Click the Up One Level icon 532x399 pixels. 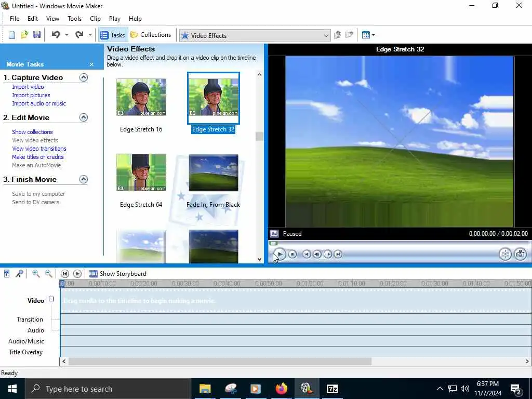[337, 35]
